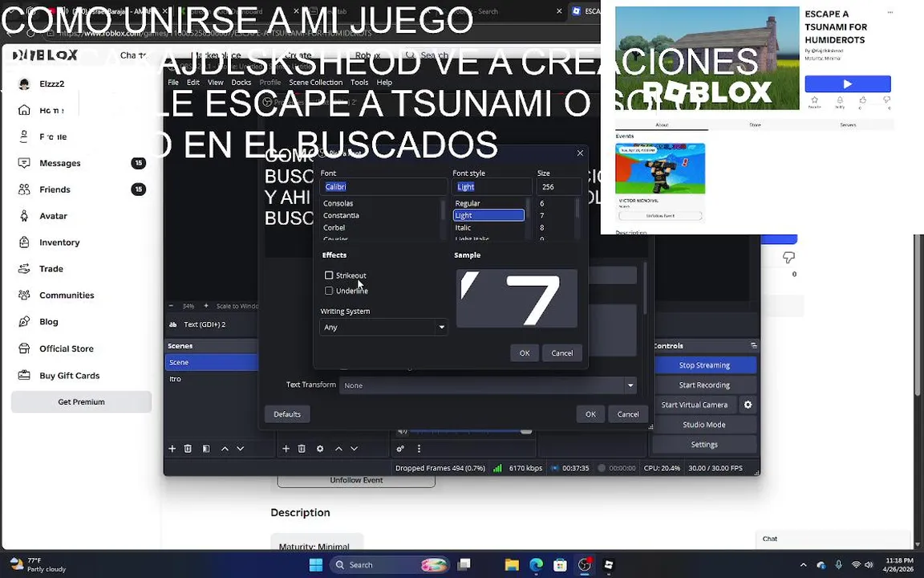Open Microsoft Edge from the taskbar
This screenshot has height=578, width=924.
536,565
